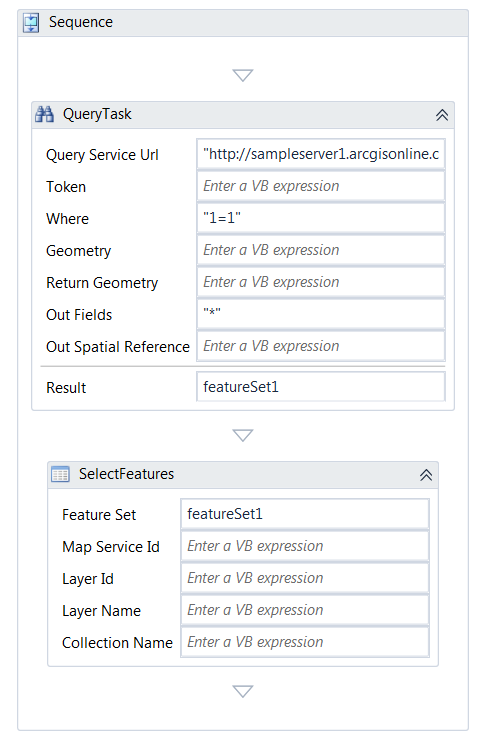Click the Out Spatial Reference field
478x743 pixels.
click(321, 346)
